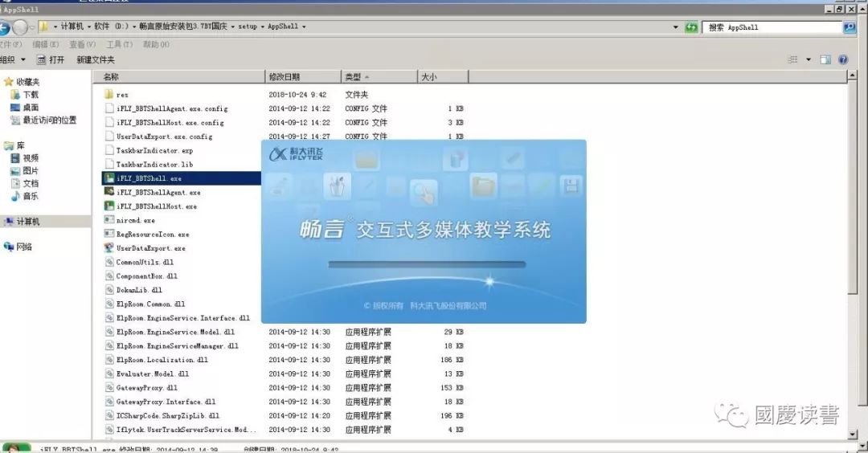
Task: Select the iFLY_BBTShell.exe application icon
Action: click(109, 178)
